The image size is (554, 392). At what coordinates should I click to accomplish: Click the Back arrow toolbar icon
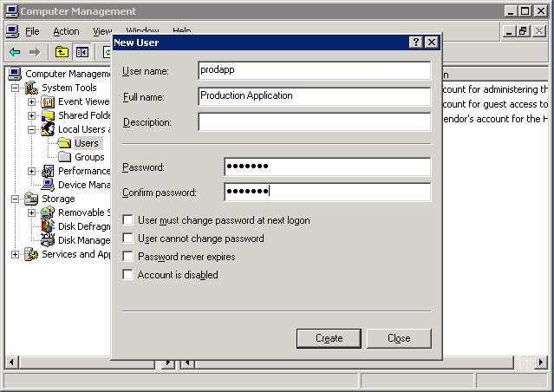point(15,52)
